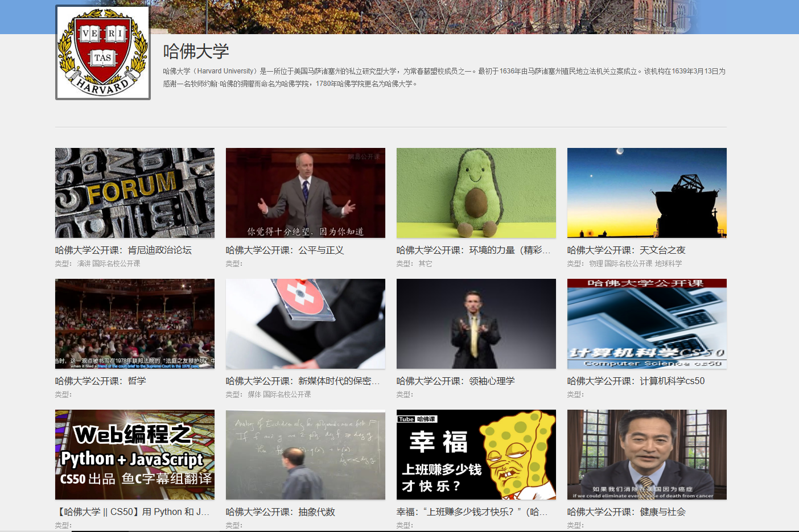Click title 哈佛大学公开课：哲学
Screen dimensions: 799x532
[101, 381]
